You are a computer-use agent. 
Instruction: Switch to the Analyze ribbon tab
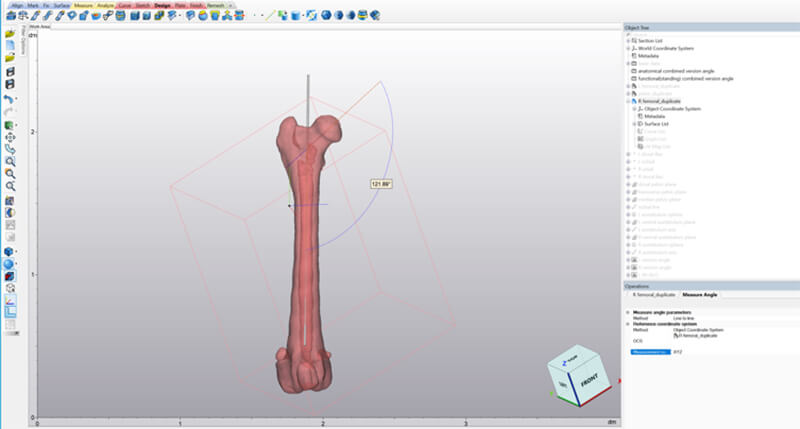pyautogui.click(x=105, y=5)
